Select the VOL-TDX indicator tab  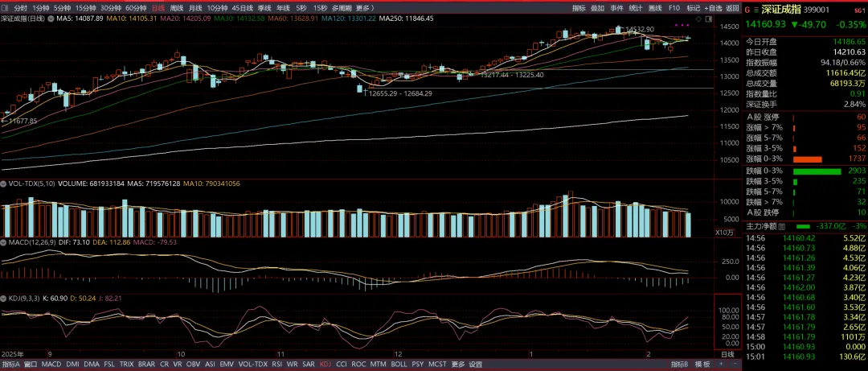point(252,365)
